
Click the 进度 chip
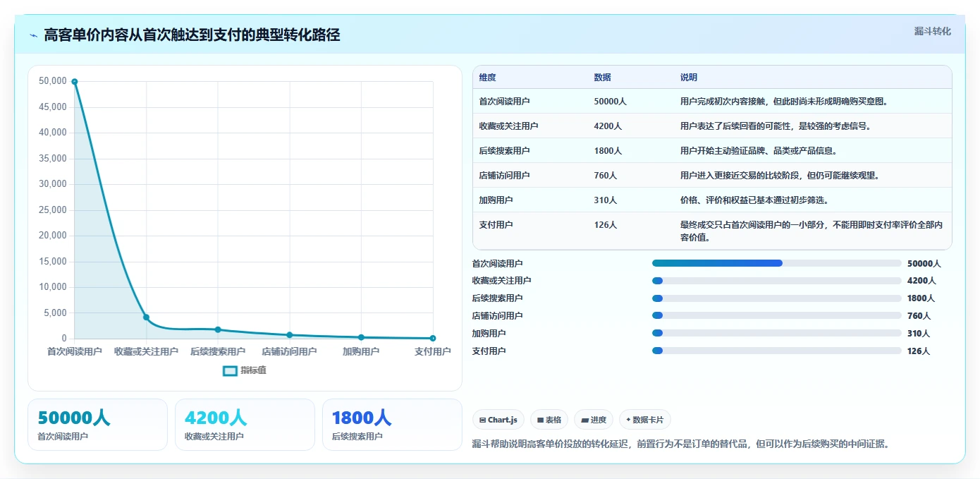tap(594, 420)
